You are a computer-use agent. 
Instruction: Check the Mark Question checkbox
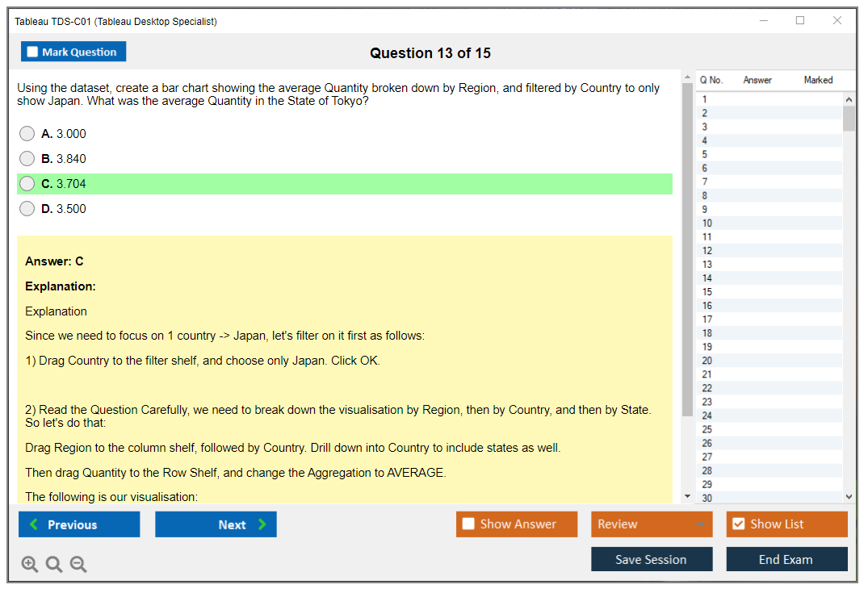pyautogui.click(x=33, y=52)
